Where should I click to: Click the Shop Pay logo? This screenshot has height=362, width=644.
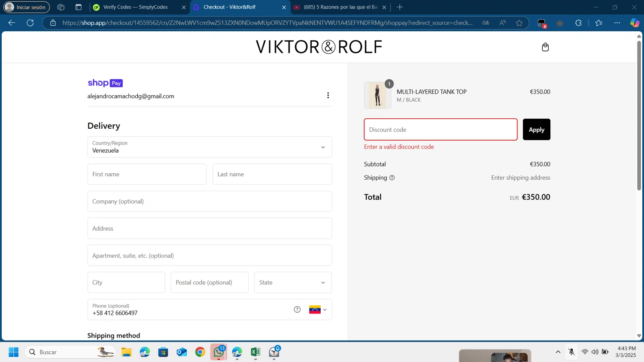[x=105, y=83]
